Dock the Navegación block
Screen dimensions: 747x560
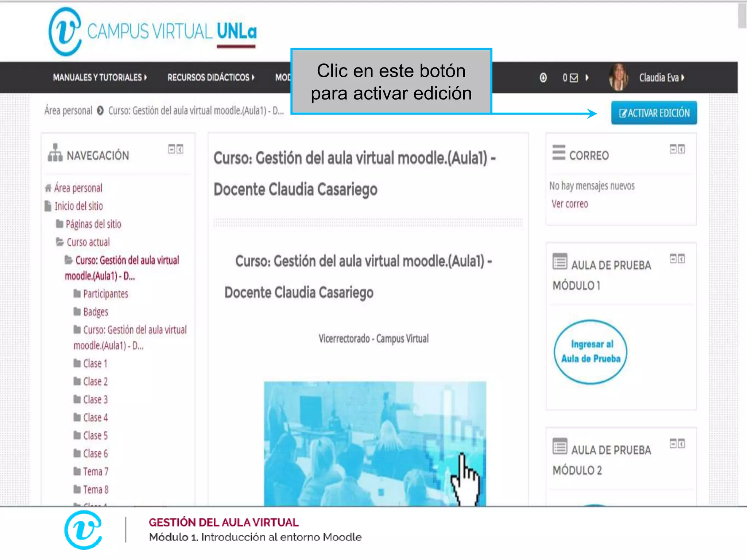(180, 149)
